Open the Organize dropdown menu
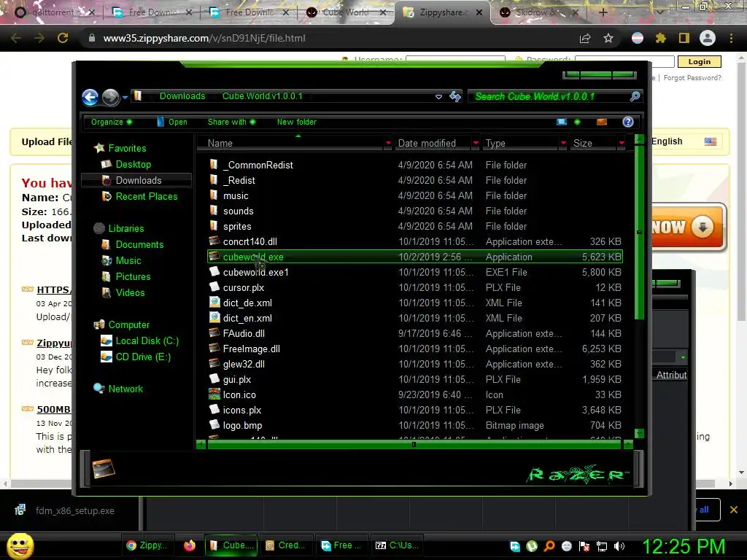 coord(112,122)
